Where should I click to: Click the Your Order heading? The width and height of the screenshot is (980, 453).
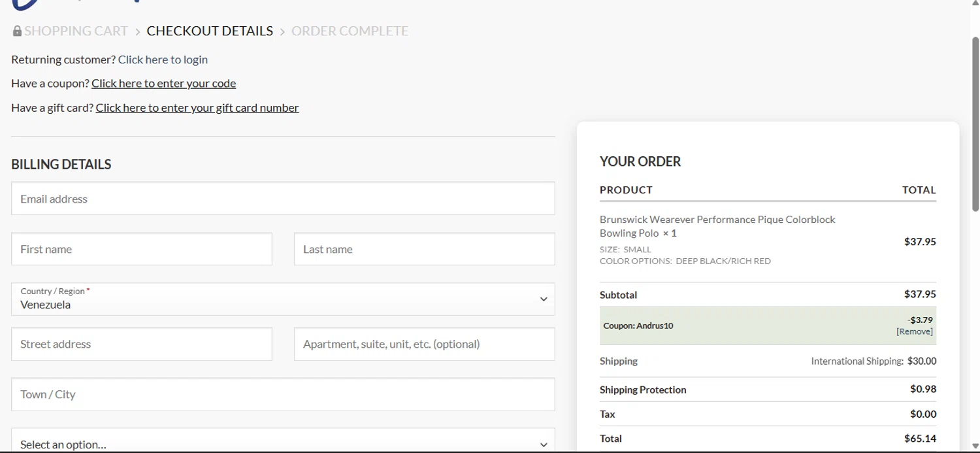pyautogui.click(x=640, y=161)
